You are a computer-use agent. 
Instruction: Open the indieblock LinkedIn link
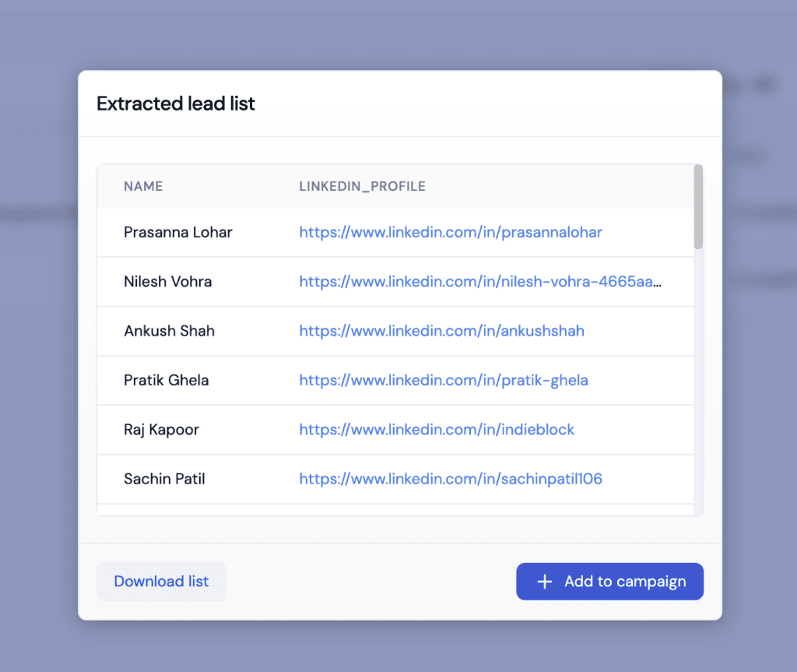point(437,430)
